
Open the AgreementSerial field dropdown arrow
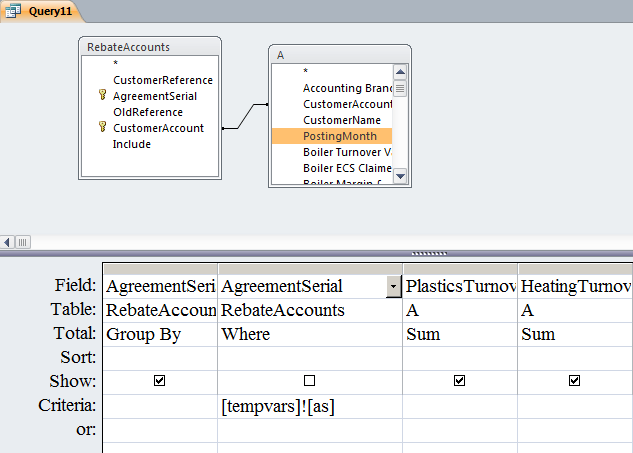[x=394, y=287]
